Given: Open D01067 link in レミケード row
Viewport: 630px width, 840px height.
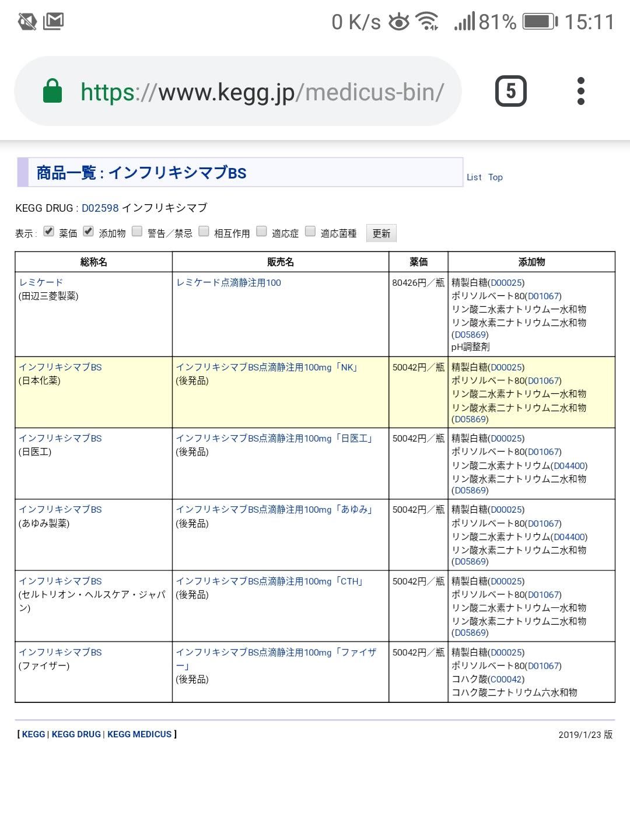Looking at the screenshot, I should (x=544, y=296).
